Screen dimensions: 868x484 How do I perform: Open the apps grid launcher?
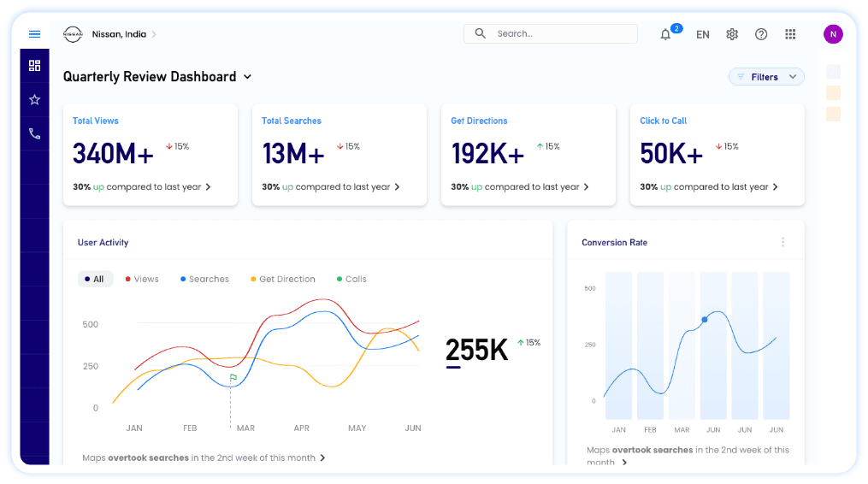coord(790,34)
